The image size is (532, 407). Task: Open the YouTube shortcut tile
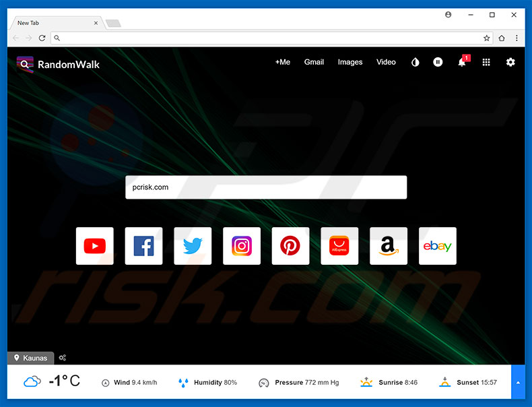95,246
